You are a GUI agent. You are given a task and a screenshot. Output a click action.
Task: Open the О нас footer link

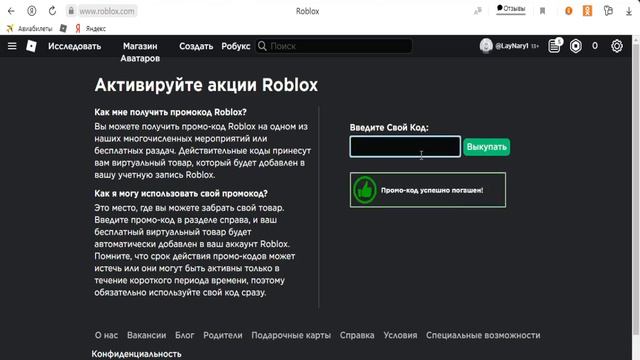106,336
